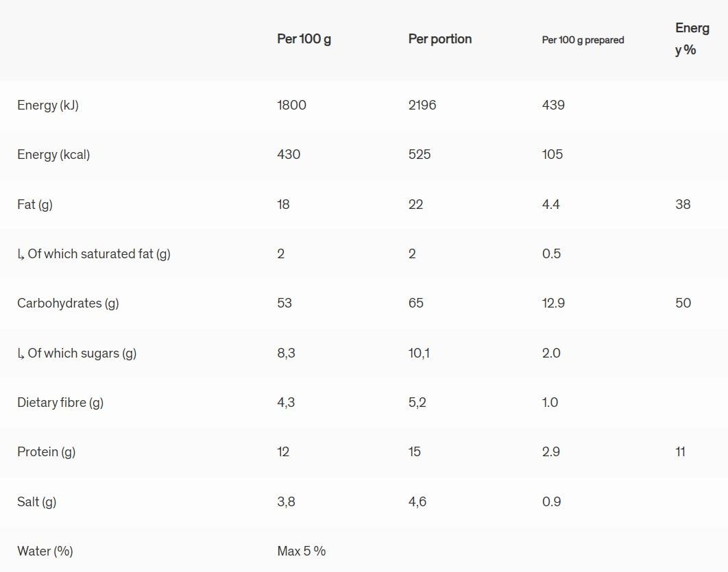
Task: Click the "Per 100 g" column header
Action: pyautogui.click(x=304, y=39)
